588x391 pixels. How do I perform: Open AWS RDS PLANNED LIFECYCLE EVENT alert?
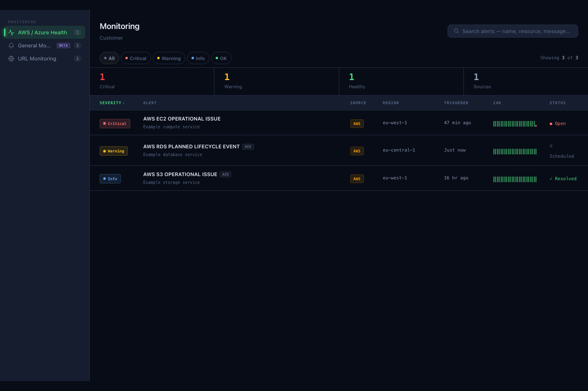click(191, 147)
